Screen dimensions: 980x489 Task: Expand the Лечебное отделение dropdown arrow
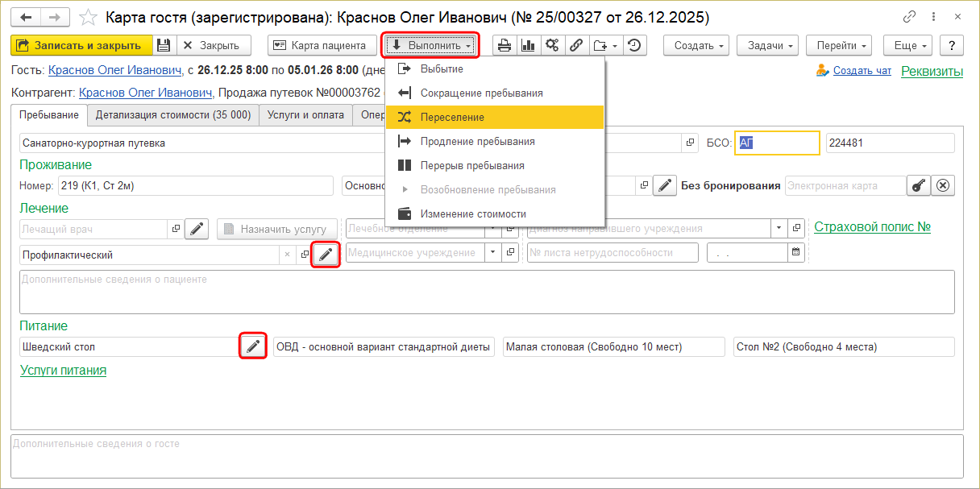pyautogui.click(x=494, y=229)
